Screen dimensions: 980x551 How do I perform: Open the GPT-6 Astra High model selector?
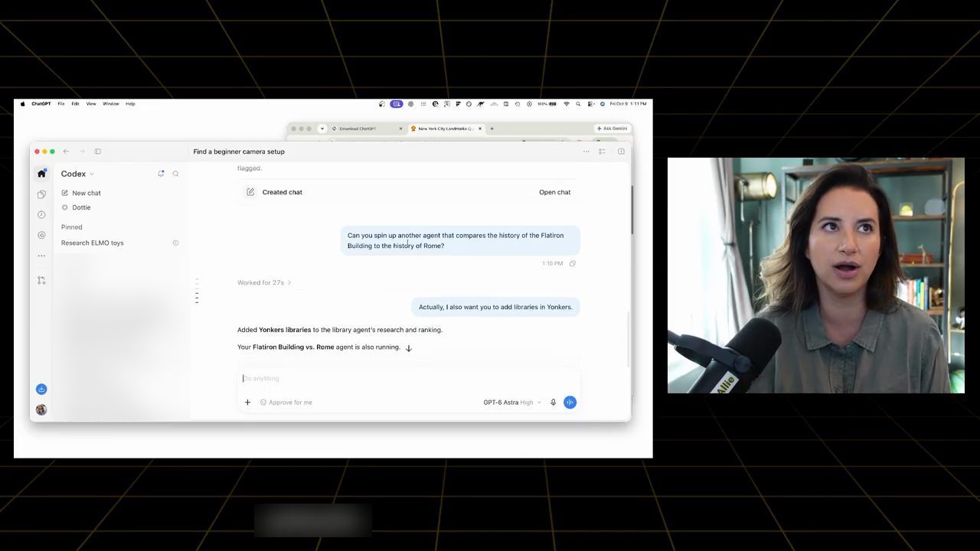point(511,403)
